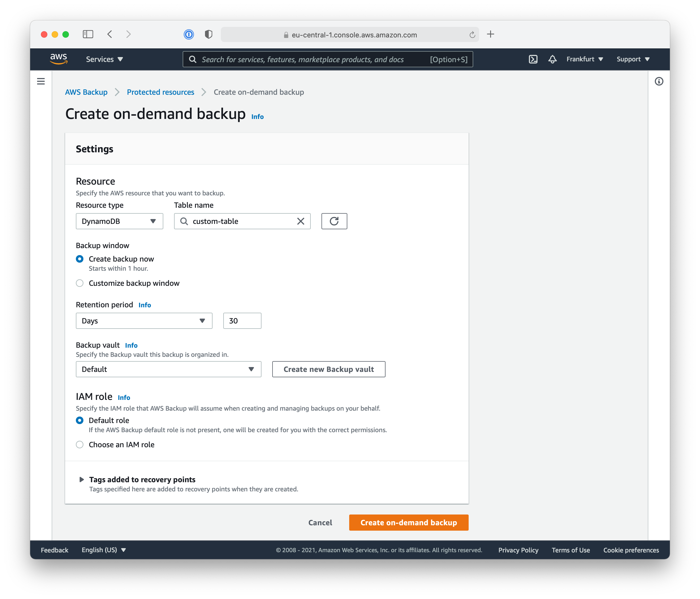Click the retention value field showing 30
The width and height of the screenshot is (700, 599).
tap(242, 320)
